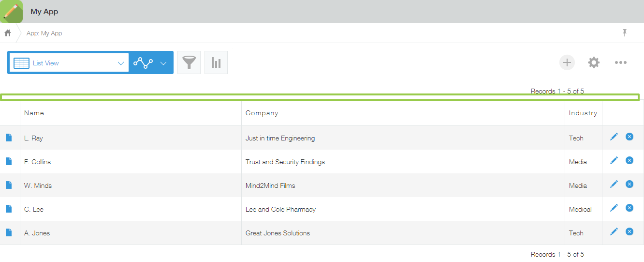Open the bar chart graph icon
Image resolution: width=644 pixels, height=262 pixels.
click(216, 62)
